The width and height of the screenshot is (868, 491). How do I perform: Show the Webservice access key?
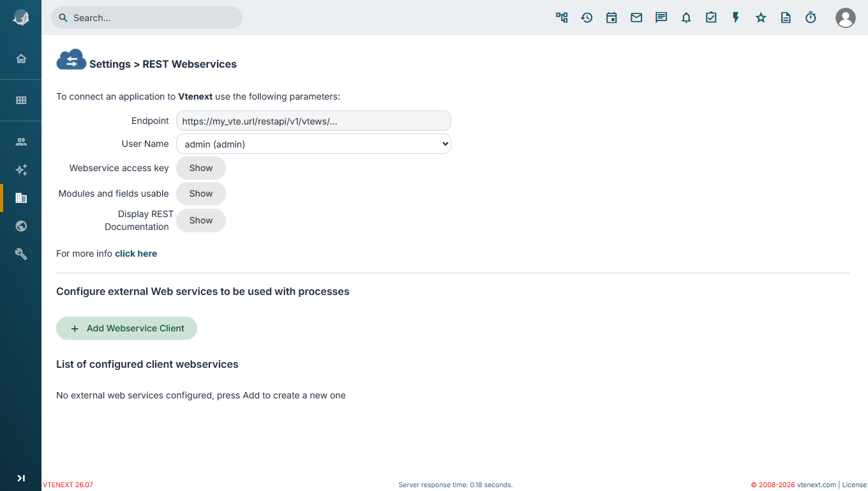201,168
